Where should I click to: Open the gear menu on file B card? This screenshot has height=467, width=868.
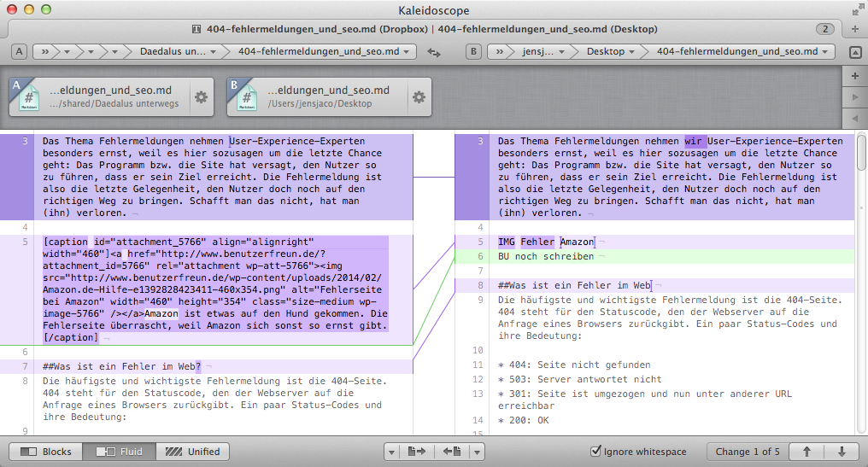click(x=419, y=96)
